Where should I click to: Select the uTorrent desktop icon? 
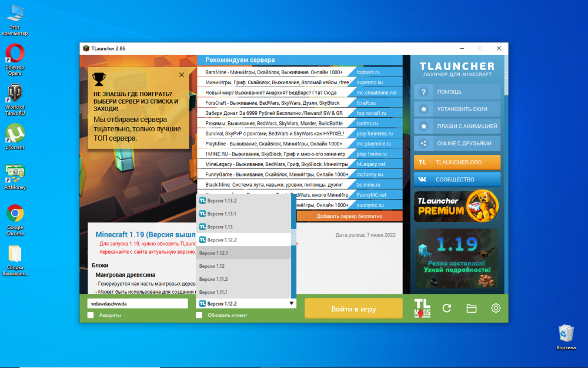point(15,137)
